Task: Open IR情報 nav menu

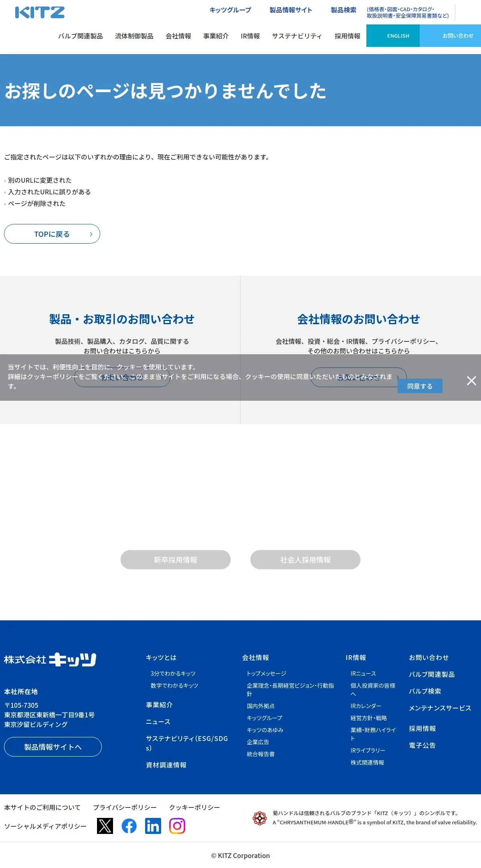Action: (251, 36)
